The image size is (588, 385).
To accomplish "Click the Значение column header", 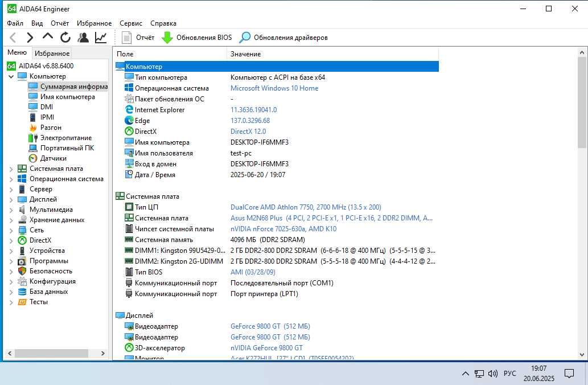I will point(332,54).
